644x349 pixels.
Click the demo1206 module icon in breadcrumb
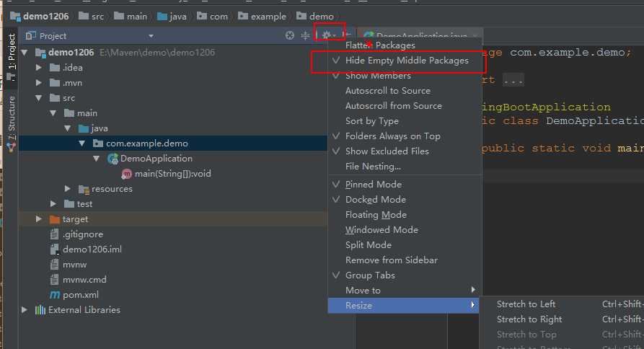[x=15, y=17]
